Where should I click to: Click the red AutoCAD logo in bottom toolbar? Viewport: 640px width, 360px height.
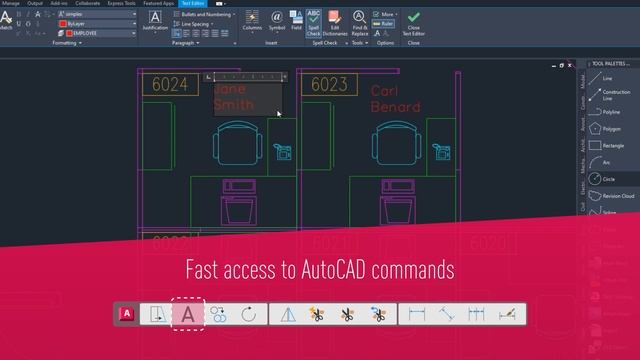[127, 313]
